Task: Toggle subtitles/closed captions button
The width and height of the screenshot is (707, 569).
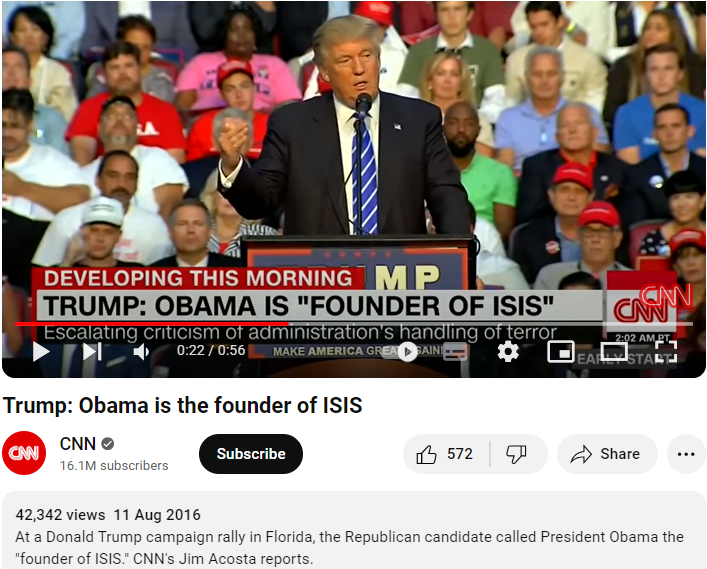Action: 455,352
